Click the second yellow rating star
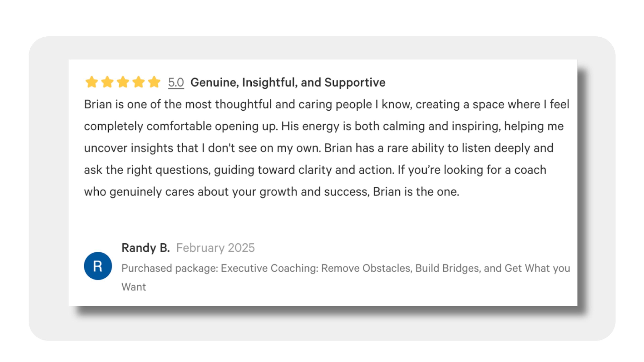Image resolution: width=644 pixels, height=362 pixels. (107, 82)
